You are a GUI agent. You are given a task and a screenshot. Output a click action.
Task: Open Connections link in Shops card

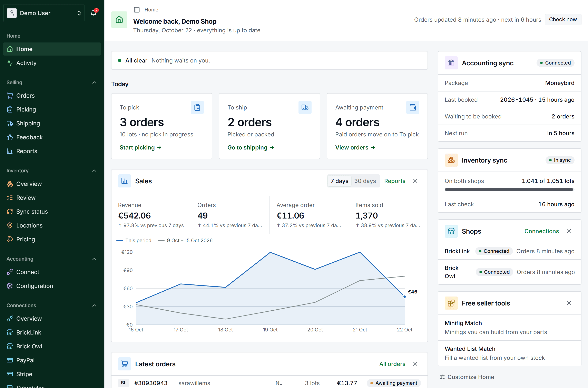tap(541, 231)
